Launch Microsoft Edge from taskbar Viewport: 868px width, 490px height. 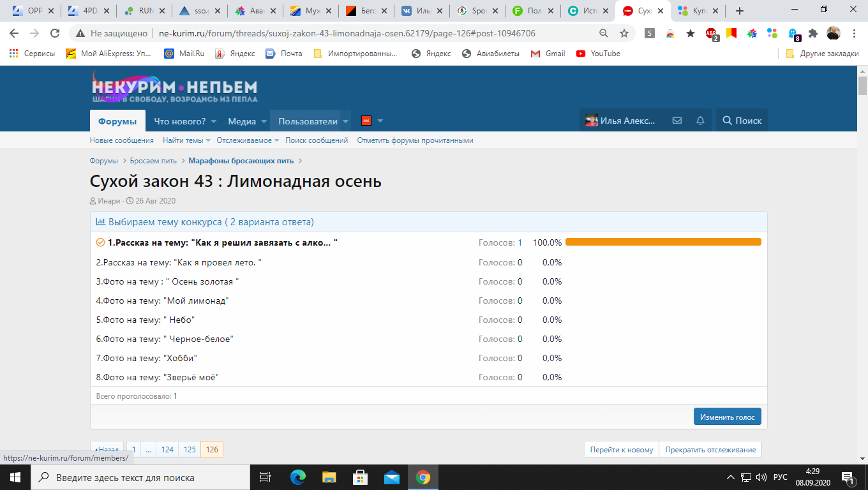coord(298,477)
